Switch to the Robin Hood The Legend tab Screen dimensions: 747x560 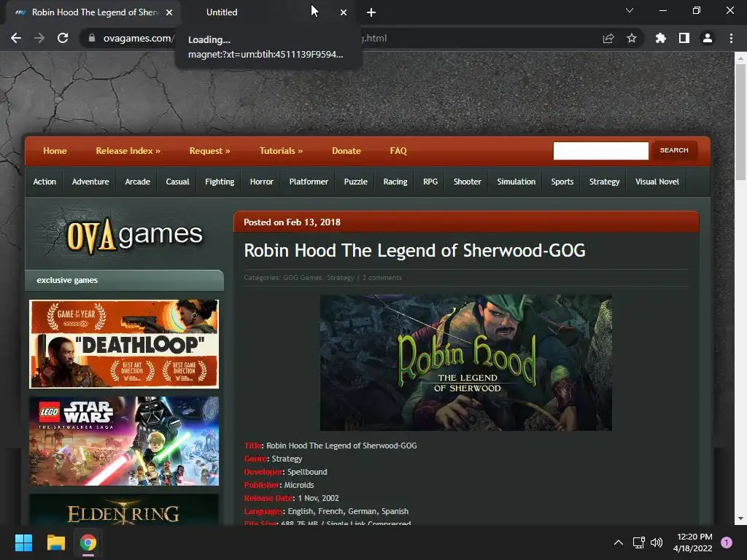pos(94,12)
